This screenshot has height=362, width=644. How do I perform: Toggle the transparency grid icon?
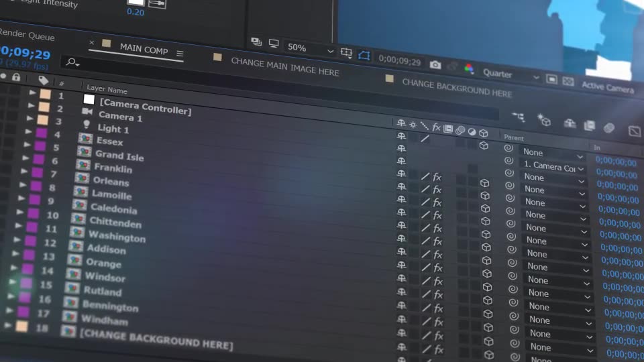(x=568, y=81)
